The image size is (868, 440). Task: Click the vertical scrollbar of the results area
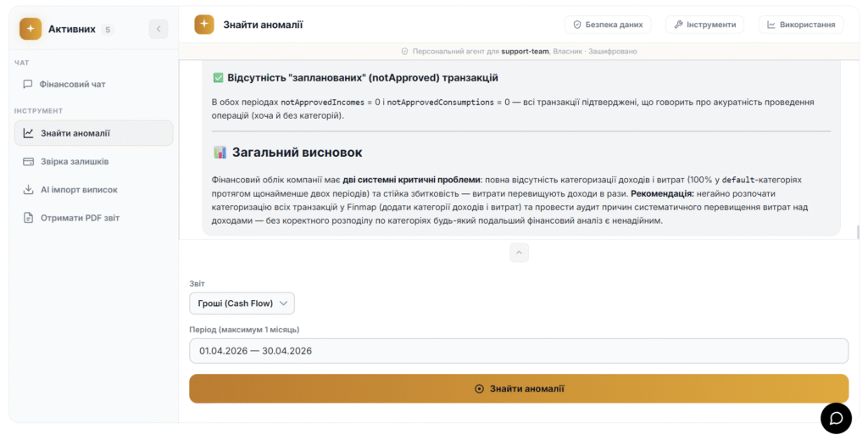858,232
